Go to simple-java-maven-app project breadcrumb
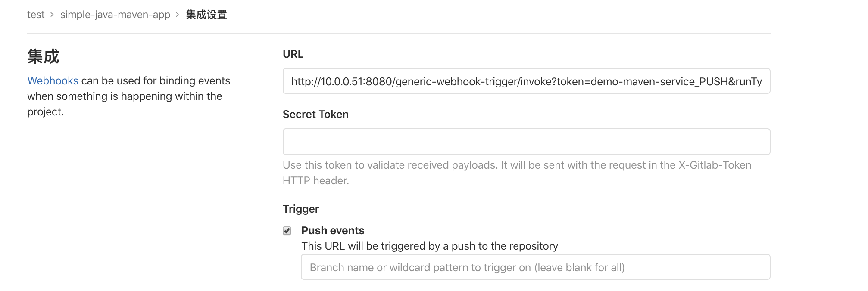The image size is (868, 291). coord(115,15)
